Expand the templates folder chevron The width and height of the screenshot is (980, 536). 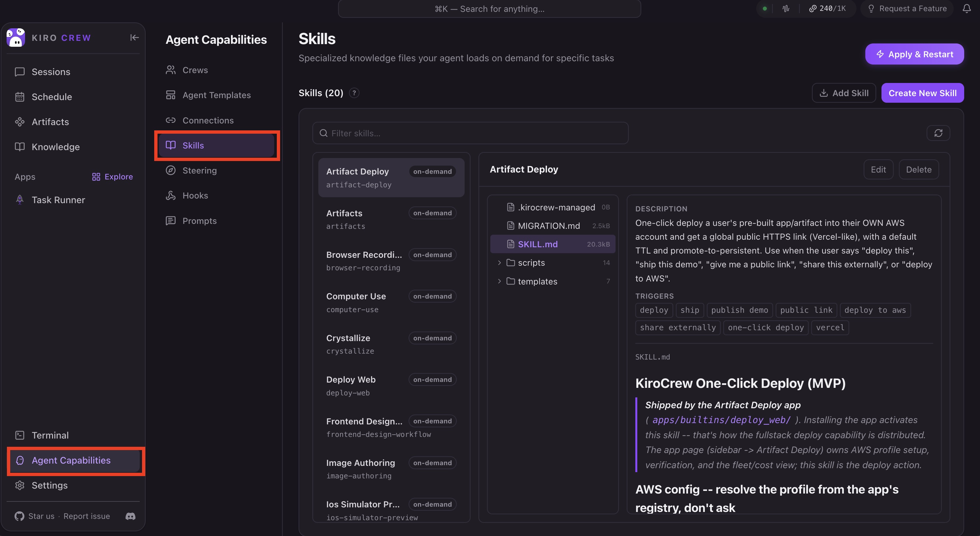coord(499,281)
